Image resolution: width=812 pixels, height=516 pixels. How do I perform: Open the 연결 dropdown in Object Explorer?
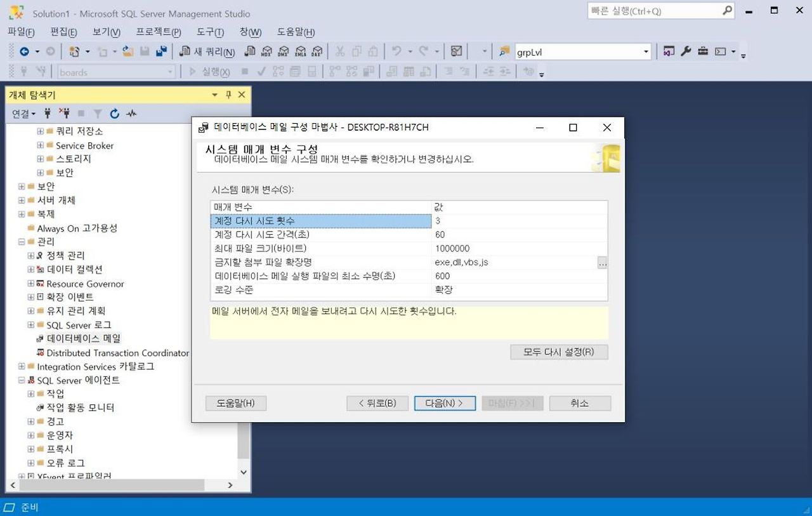click(24, 114)
